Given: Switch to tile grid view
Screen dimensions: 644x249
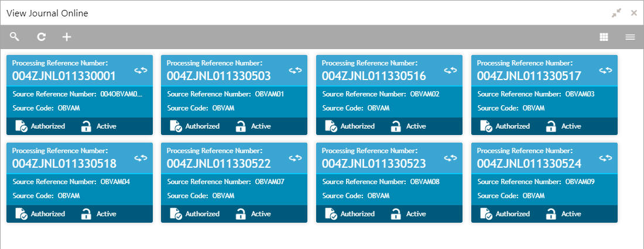Looking at the screenshot, I should coord(604,37).
